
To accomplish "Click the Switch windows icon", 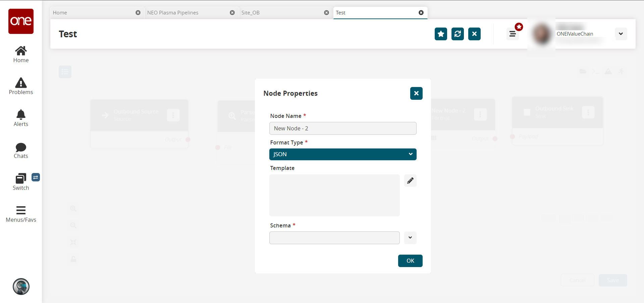I will [21, 178].
